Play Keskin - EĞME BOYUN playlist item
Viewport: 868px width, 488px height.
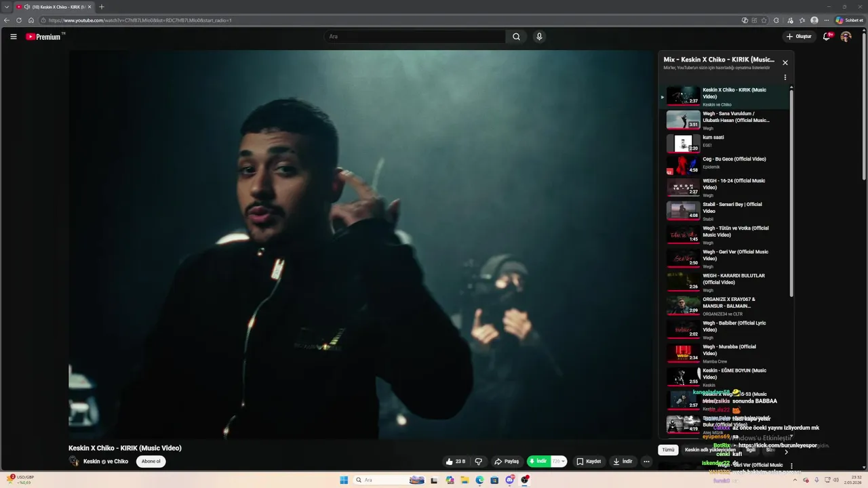coord(724,377)
